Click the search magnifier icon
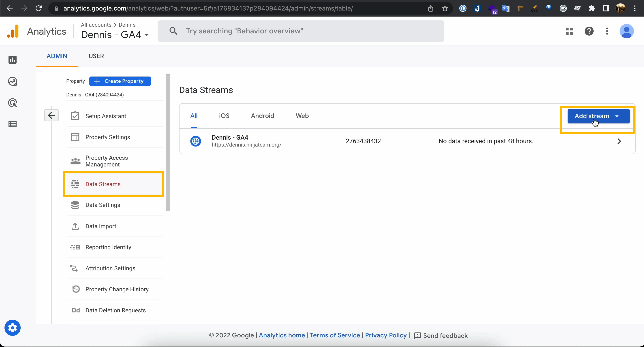This screenshot has height=347, width=644. point(173,31)
